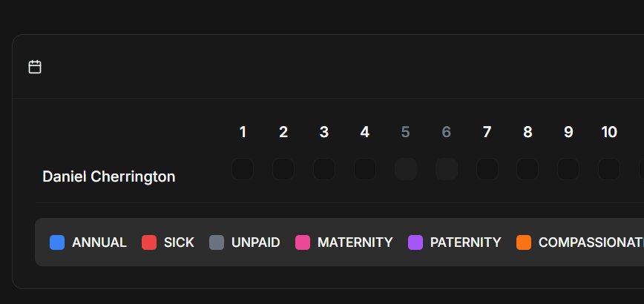
Task: Select day 8 cell for Daniel Cherrington
Action: [x=528, y=169]
